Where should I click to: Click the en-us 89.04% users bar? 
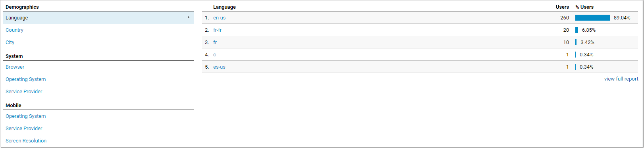(592, 18)
